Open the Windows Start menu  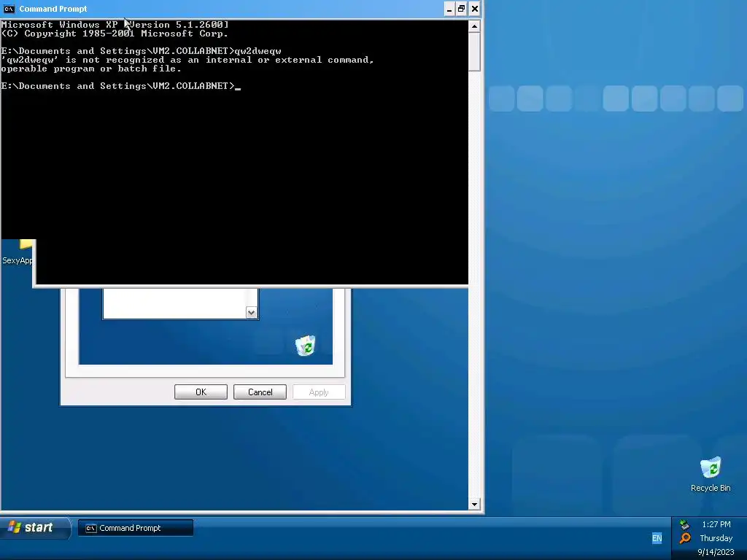coord(34,528)
